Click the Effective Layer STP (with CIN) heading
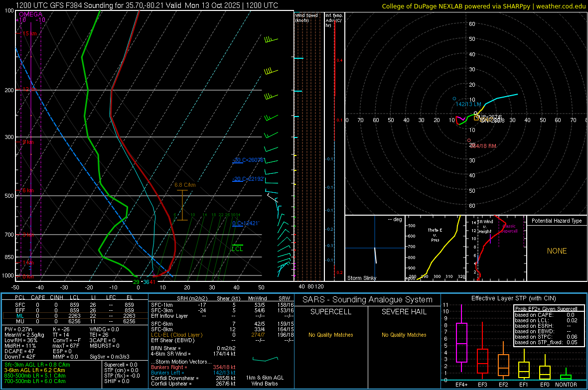 513,298
